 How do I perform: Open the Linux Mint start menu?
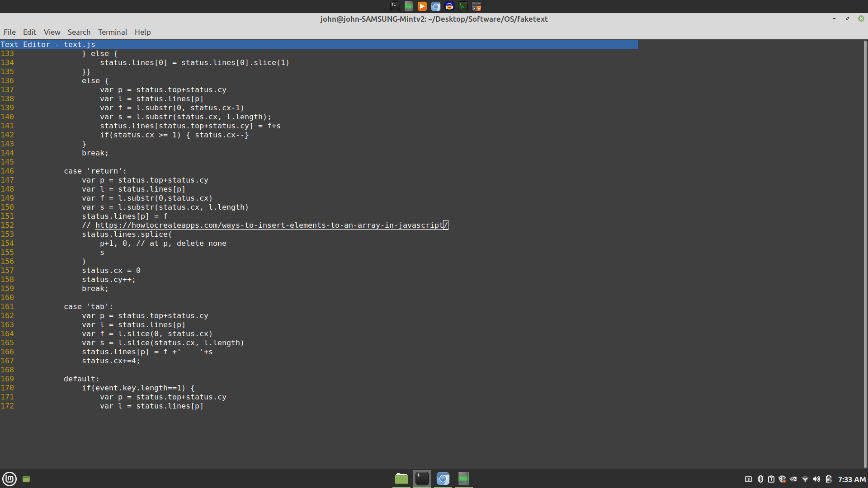click(9, 479)
